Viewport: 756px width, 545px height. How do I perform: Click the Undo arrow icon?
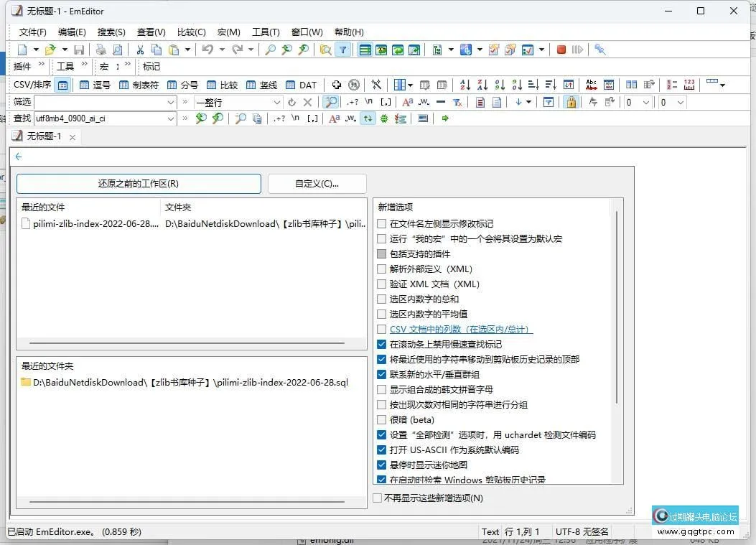pos(207,50)
